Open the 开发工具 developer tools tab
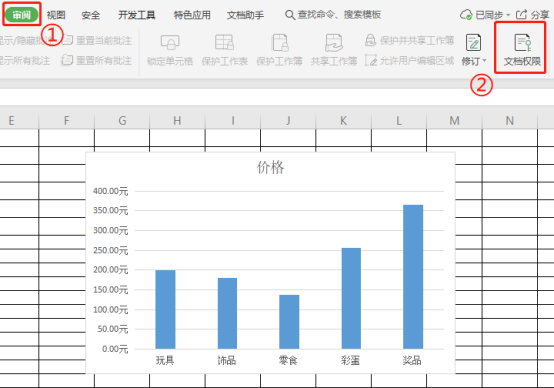The image size is (554, 388). tap(137, 15)
